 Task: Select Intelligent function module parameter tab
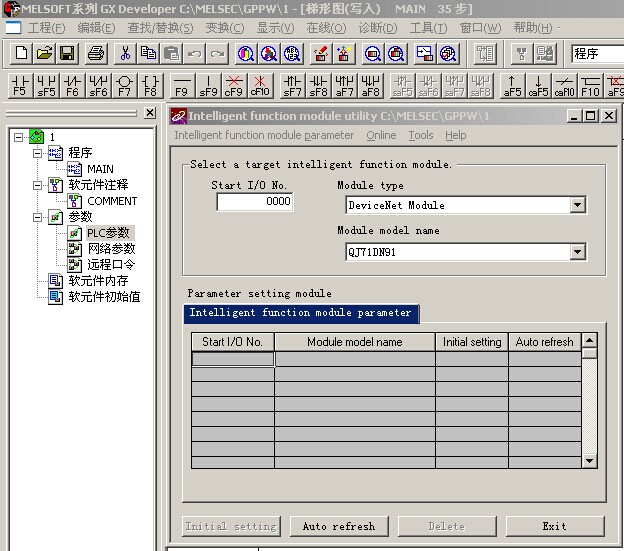click(x=300, y=313)
